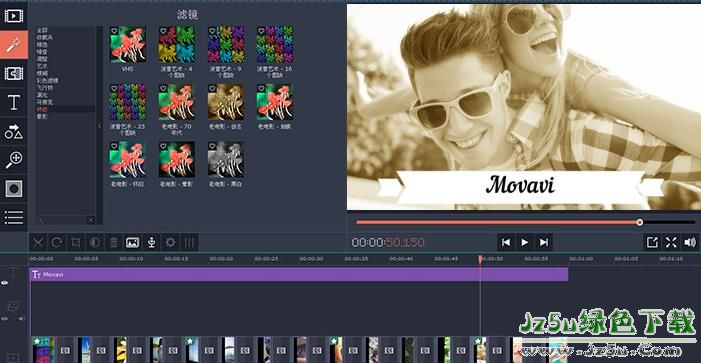Open clip properties gear icon
The width and height of the screenshot is (701, 363).
(x=170, y=242)
